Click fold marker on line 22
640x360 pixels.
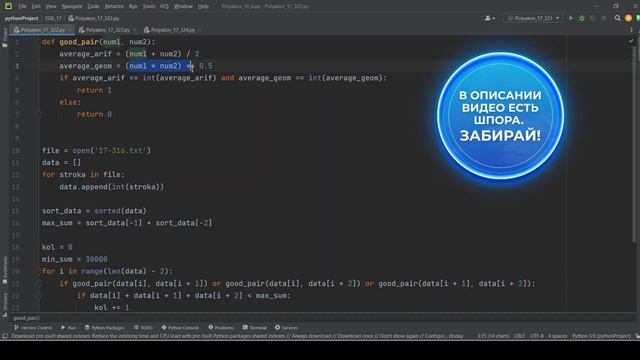click(x=39, y=296)
